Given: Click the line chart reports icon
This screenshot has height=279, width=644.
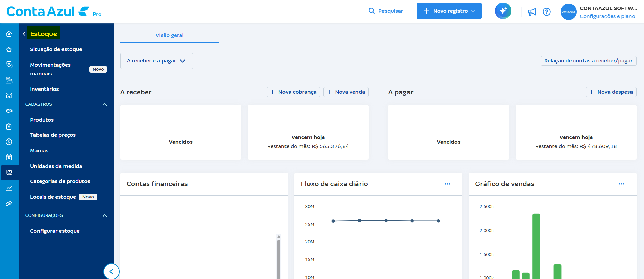Looking at the screenshot, I should (x=9, y=188).
